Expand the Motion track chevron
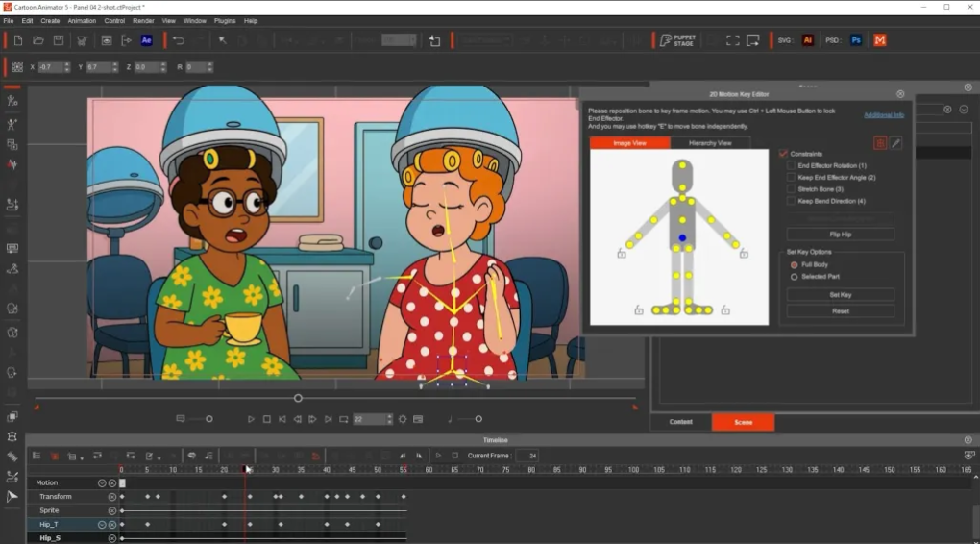Image resolution: width=980 pixels, height=544 pixels. click(102, 482)
